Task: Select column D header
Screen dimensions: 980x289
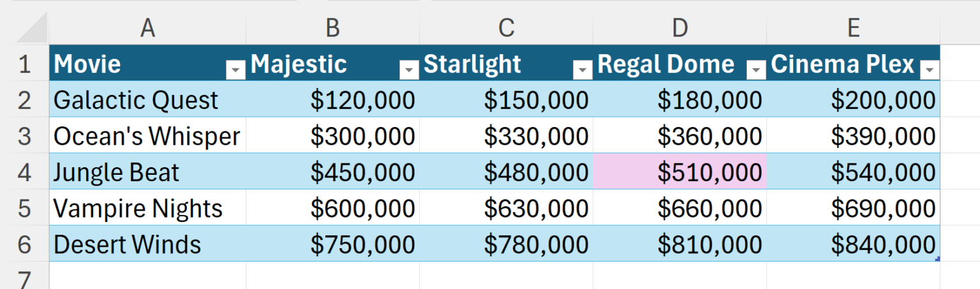Action: click(x=679, y=27)
